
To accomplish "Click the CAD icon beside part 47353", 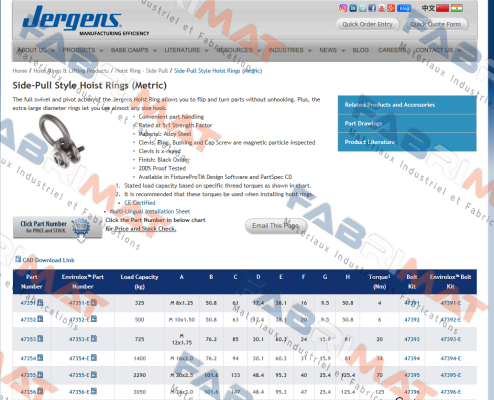I will point(40,339).
